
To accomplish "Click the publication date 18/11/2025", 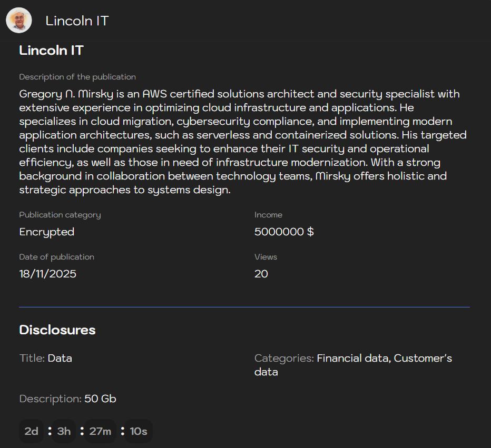I will 47,274.
